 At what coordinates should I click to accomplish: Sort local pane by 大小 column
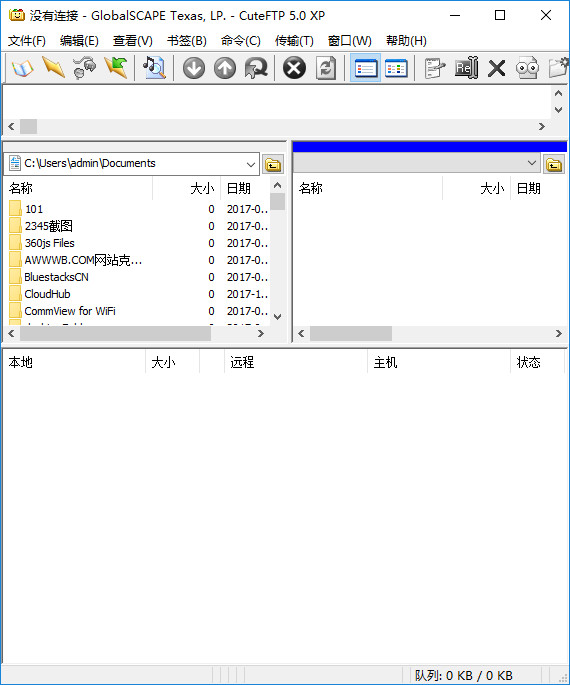[x=187, y=188]
